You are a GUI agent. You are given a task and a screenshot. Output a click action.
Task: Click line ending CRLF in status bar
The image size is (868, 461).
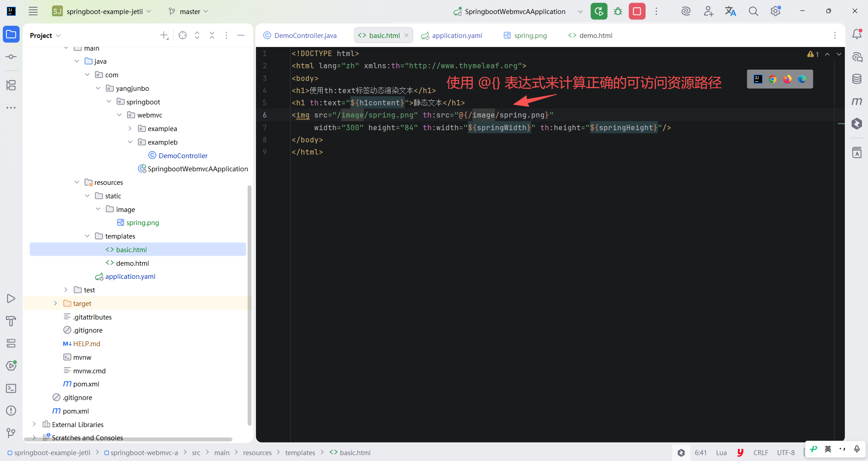[x=761, y=452]
